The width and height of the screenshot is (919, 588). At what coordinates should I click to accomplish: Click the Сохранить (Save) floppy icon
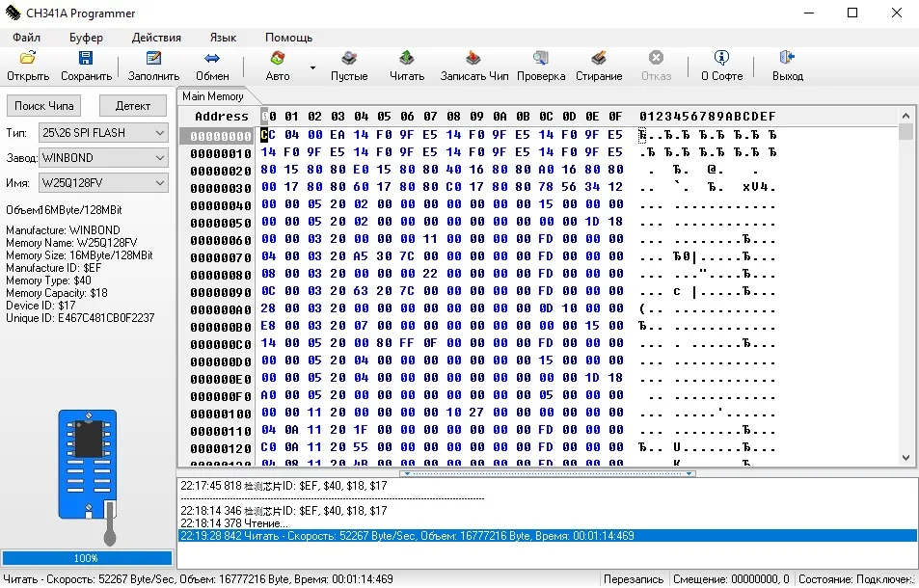[x=86, y=58]
